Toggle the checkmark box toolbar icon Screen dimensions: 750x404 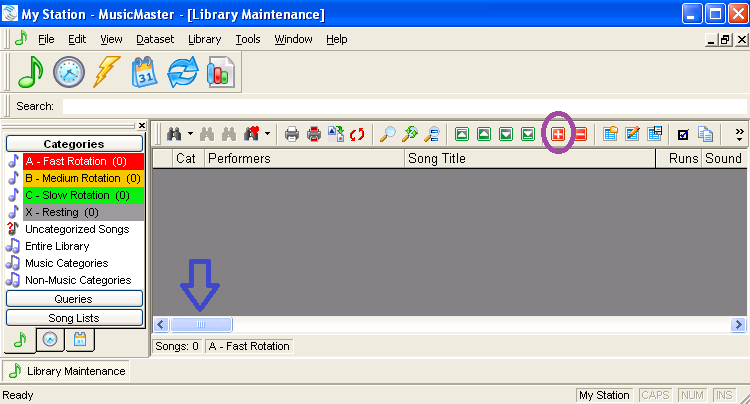pos(683,134)
